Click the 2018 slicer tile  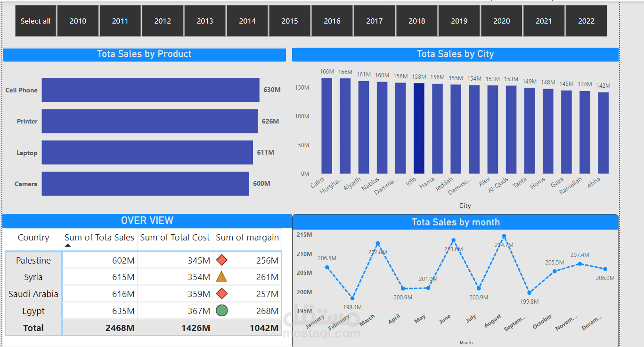(x=417, y=21)
